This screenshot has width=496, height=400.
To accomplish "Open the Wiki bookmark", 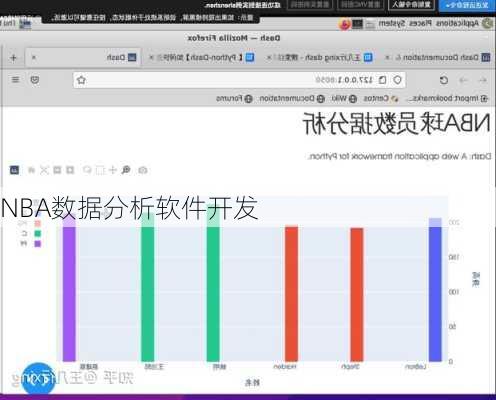I will pos(344,99).
